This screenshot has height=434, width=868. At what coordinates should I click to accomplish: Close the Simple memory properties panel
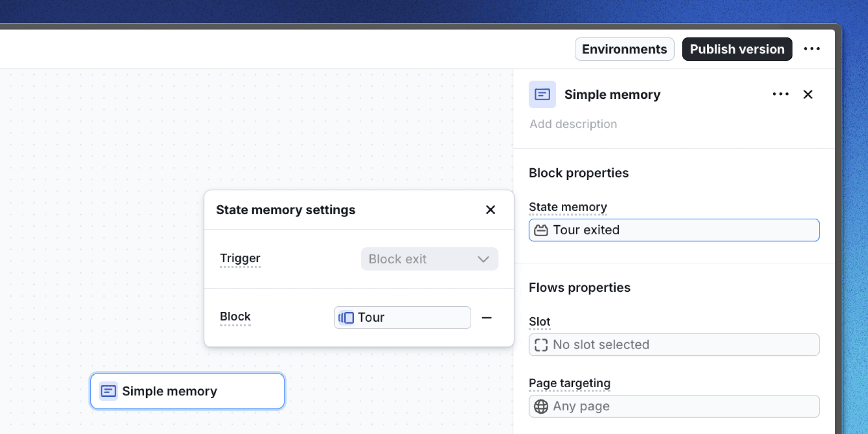click(808, 95)
